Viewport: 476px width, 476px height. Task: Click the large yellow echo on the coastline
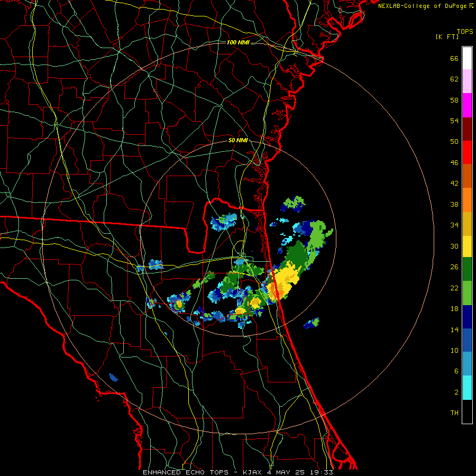[282, 281]
